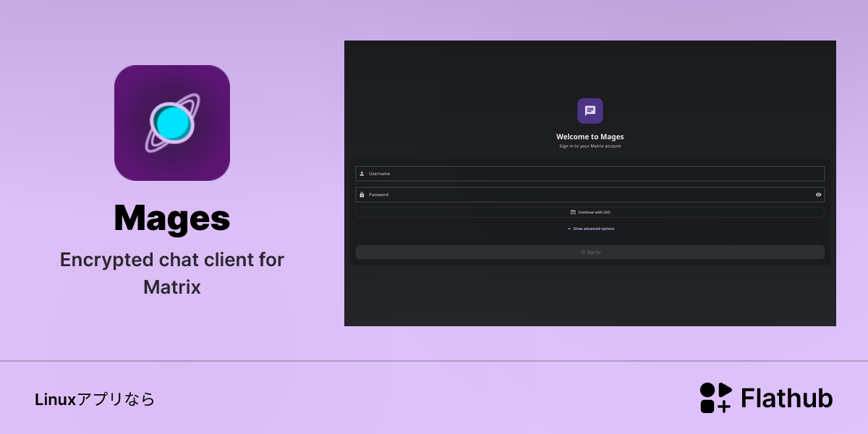
Task: Click the purple chat bubble logo
Action: (x=590, y=111)
